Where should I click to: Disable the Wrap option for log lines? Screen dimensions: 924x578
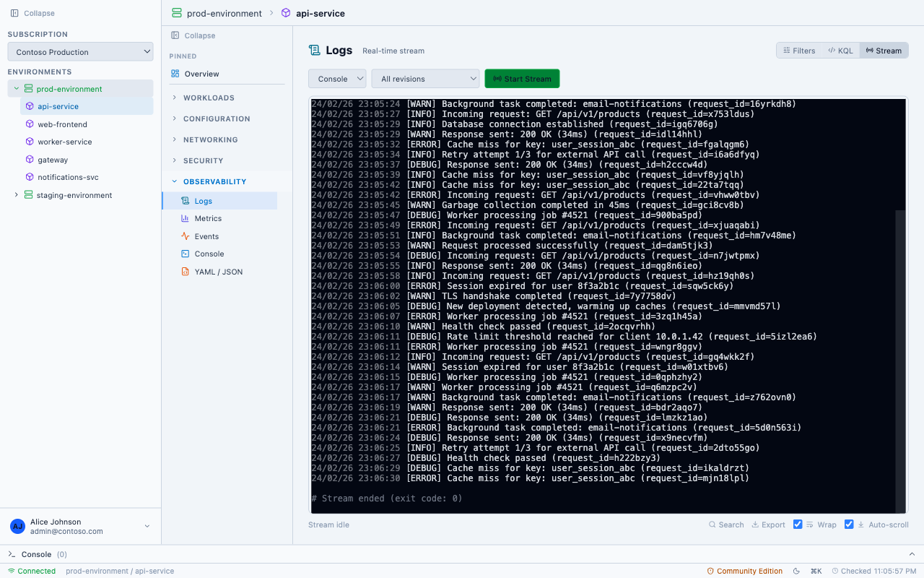click(x=798, y=524)
